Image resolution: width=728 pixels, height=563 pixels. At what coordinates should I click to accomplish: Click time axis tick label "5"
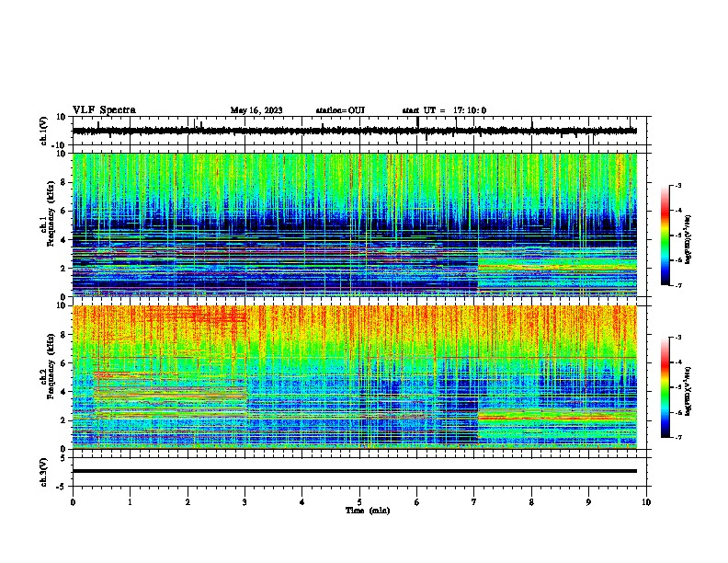point(359,502)
